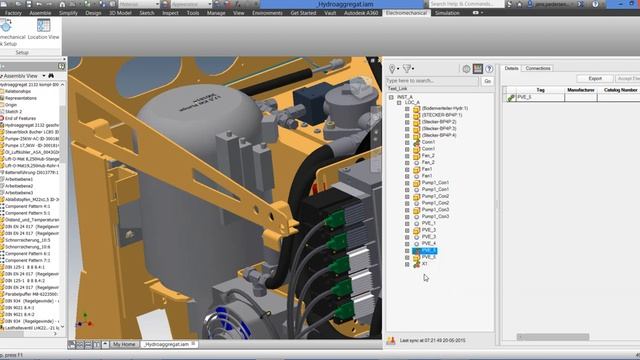This screenshot has height=360, width=640.
Task: Open the 3D Model ribbon tab
Action: (x=120, y=13)
